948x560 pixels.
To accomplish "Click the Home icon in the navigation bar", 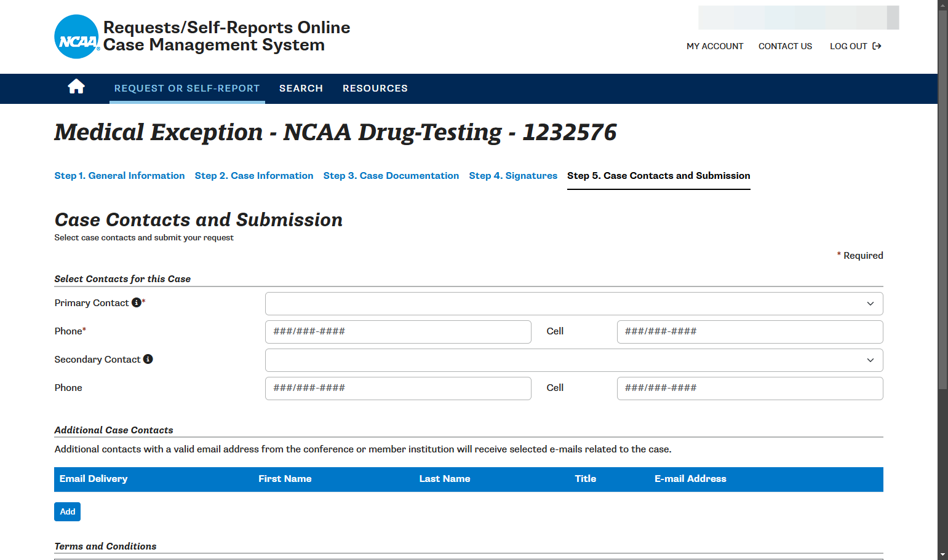I will pyautogui.click(x=76, y=87).
